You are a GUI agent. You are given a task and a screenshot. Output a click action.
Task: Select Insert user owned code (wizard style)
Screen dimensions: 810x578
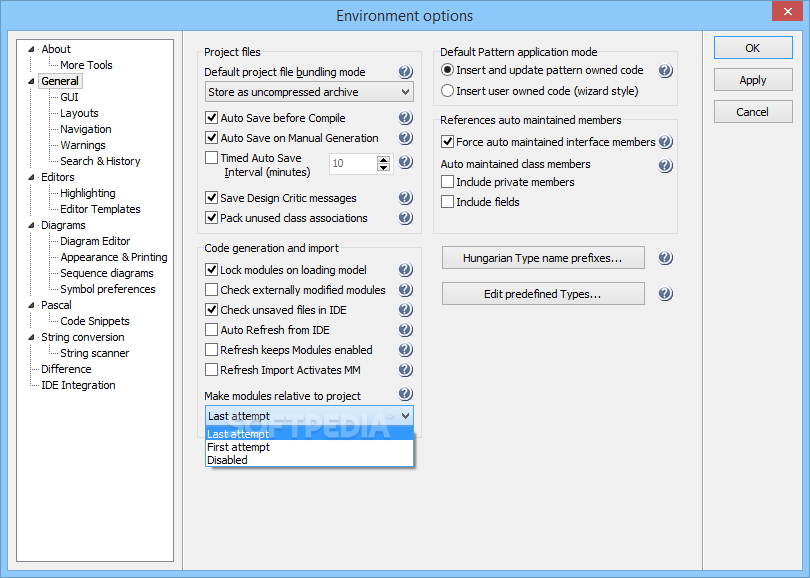(447, 91)
